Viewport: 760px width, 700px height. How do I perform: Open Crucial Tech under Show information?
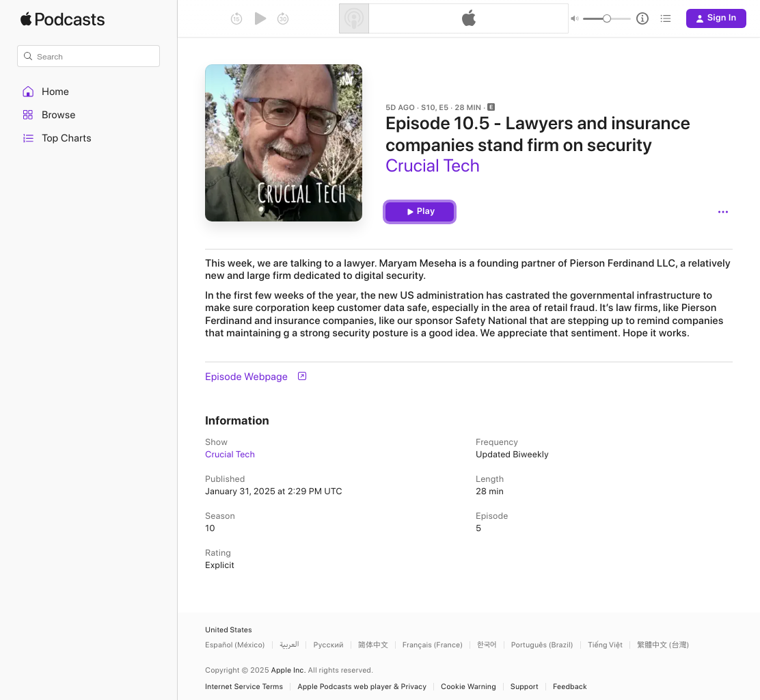point(230,454)
